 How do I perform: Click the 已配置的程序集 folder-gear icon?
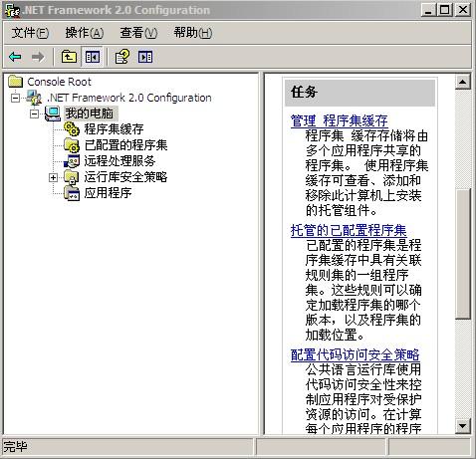pyautogui.click(x=72, y=145)
